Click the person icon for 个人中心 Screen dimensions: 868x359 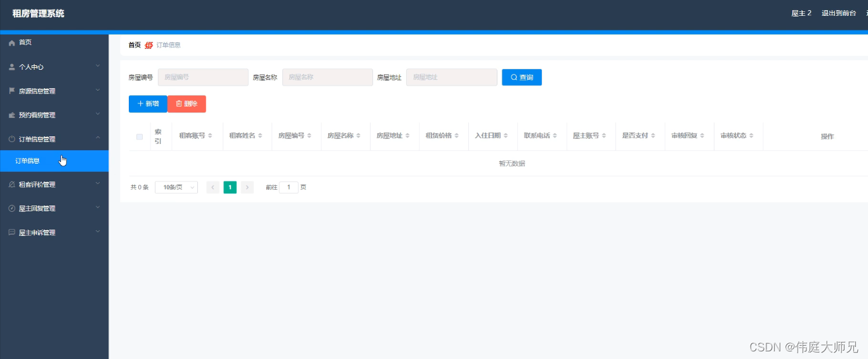(x=11, y=67)
